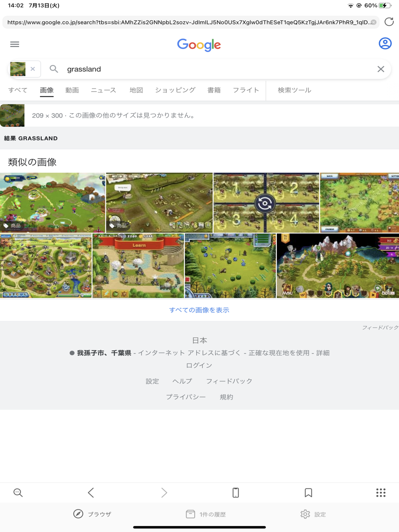The height and width of the screenshot is (532, 399).
Task: Select the 画像 tab
Action: coord(47,90)
